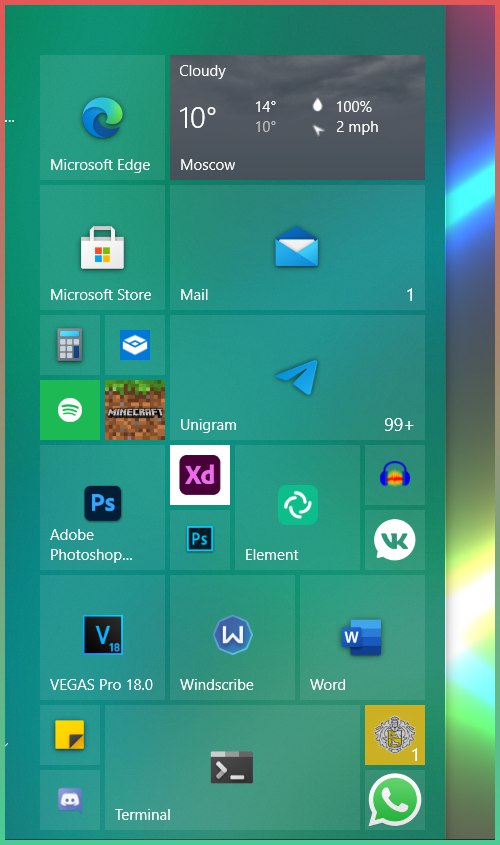Open the Mail tile

(x=297, y=247)
